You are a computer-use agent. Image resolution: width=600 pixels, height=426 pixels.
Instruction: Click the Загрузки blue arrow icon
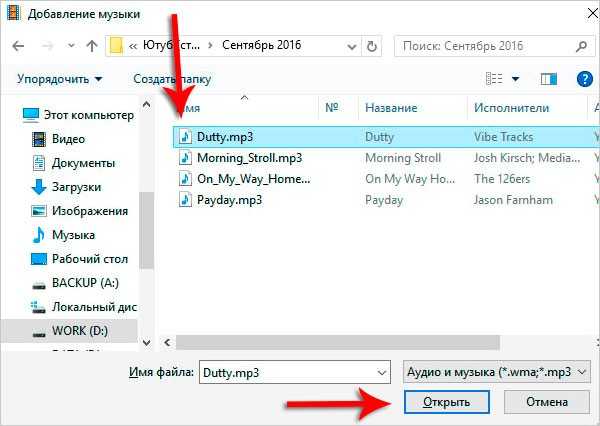pyautogui.click(x=39, y=188)
